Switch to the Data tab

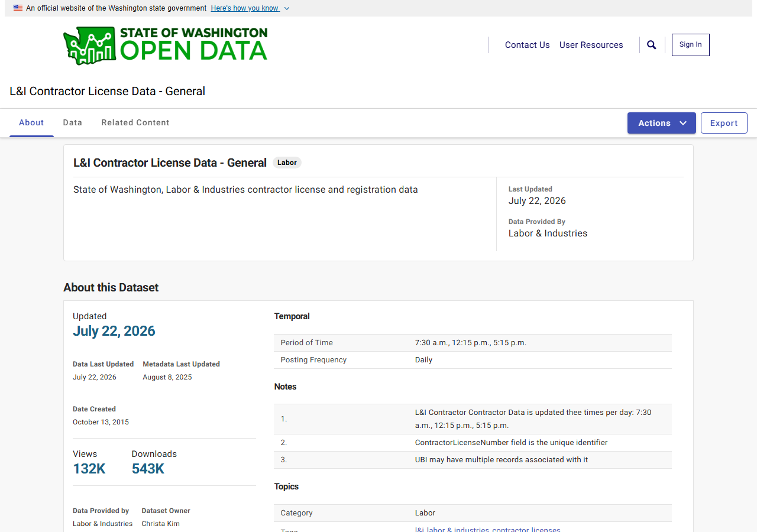coord(73,123)
